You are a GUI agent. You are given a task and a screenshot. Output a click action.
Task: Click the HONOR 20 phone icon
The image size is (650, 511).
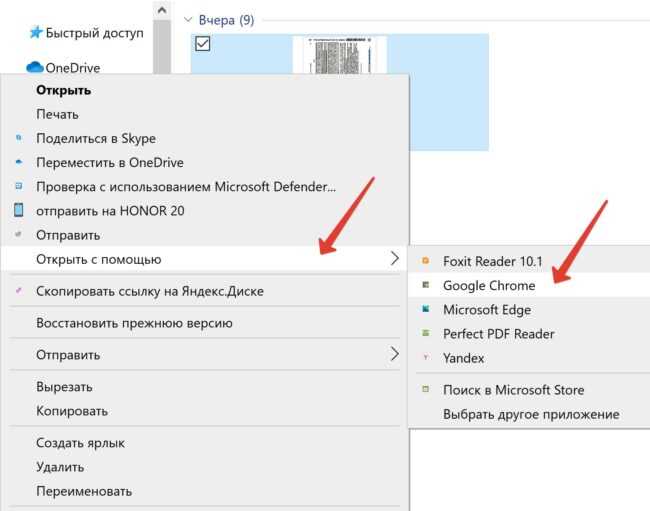(x=19, y=211)
